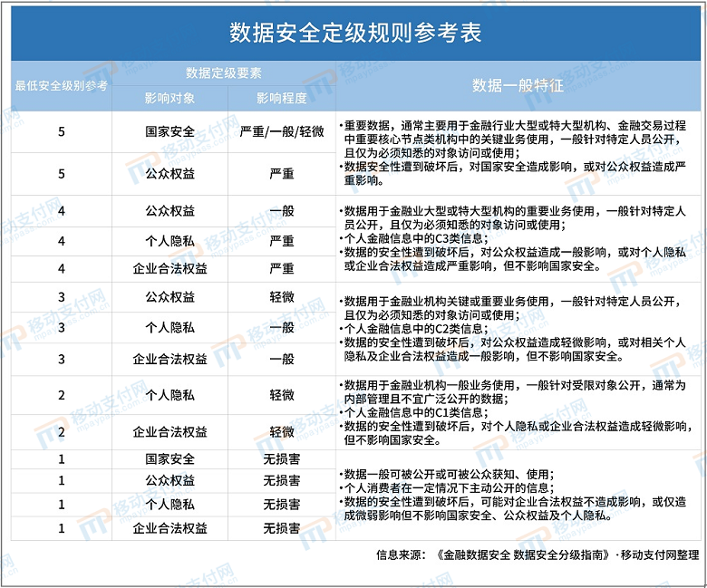Click 严重 in the level 5 公众权益 row
707x588 pixels.
tap(282, 173)
